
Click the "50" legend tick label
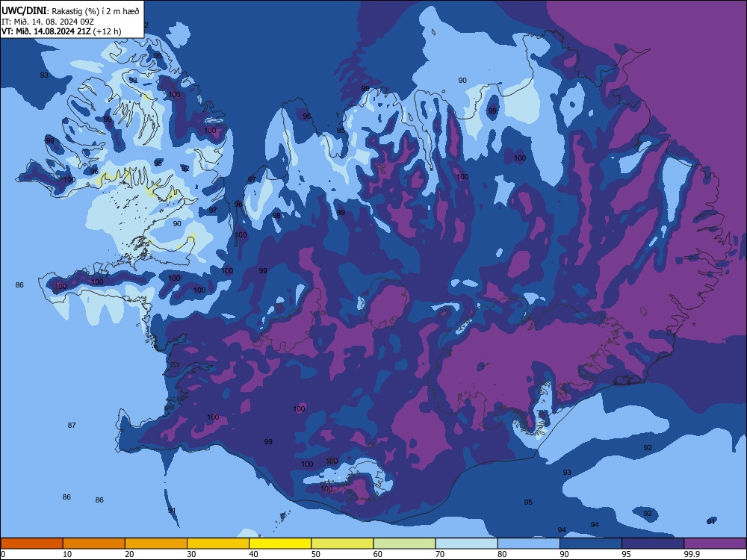[316, 554]
